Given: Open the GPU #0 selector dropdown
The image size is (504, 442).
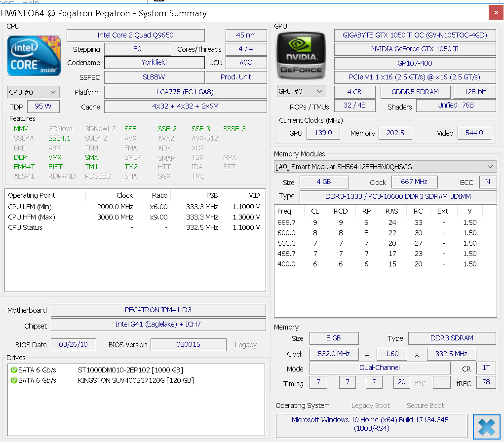Looking at the screenshot, I should [x=301, y=91].
